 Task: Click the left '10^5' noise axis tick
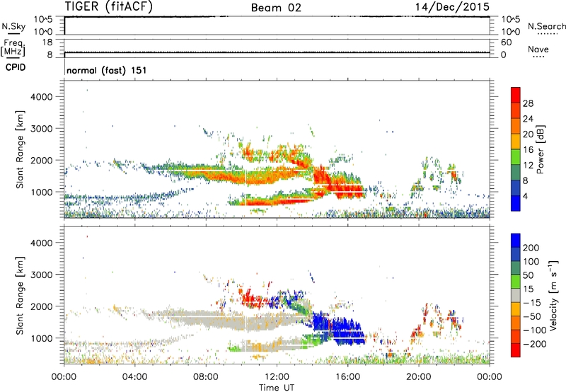[x=43, y=19]
